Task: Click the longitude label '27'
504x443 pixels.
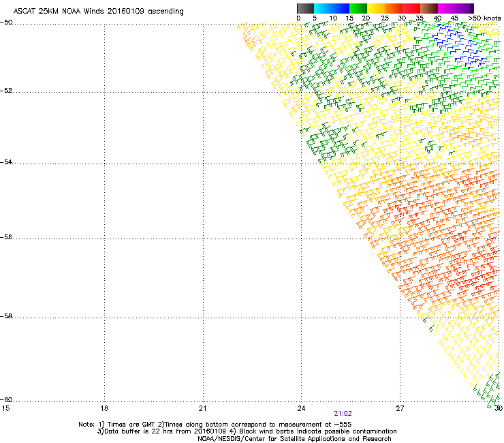Action: click(400, 408)
